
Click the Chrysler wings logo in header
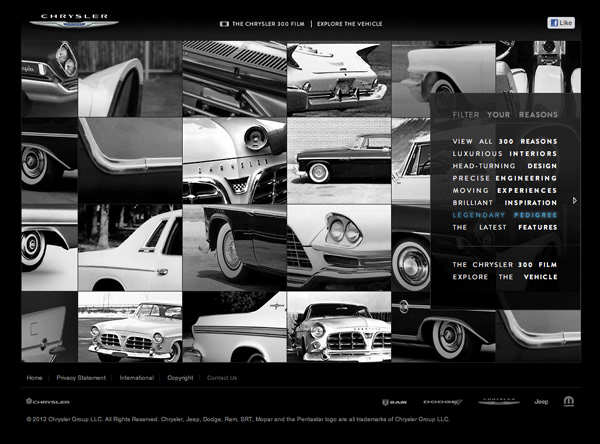[74, 21]
